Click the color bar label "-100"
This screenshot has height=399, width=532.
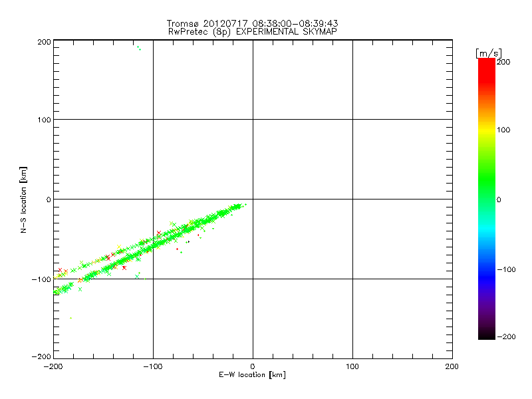[506, 269]
